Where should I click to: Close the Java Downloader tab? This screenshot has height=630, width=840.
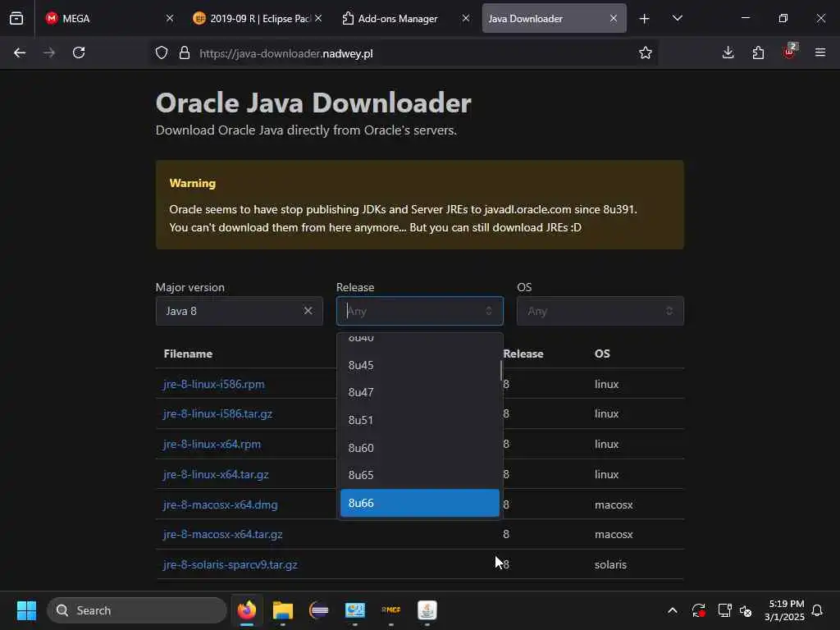pos(614,18)
